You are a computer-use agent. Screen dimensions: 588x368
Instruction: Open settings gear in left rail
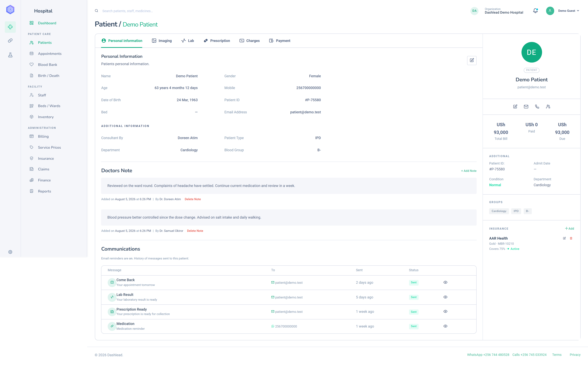[10, 252]
